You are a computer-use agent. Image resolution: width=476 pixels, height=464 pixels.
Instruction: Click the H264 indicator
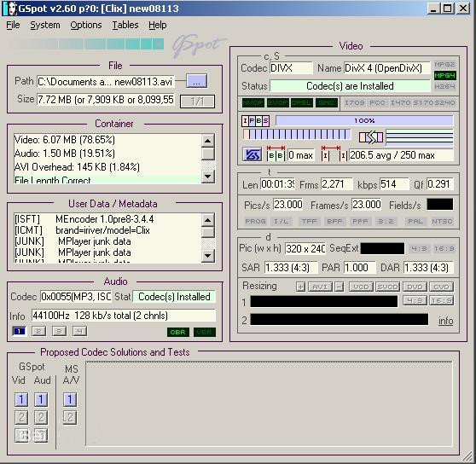pyautogui.click(x=444, y=86)
